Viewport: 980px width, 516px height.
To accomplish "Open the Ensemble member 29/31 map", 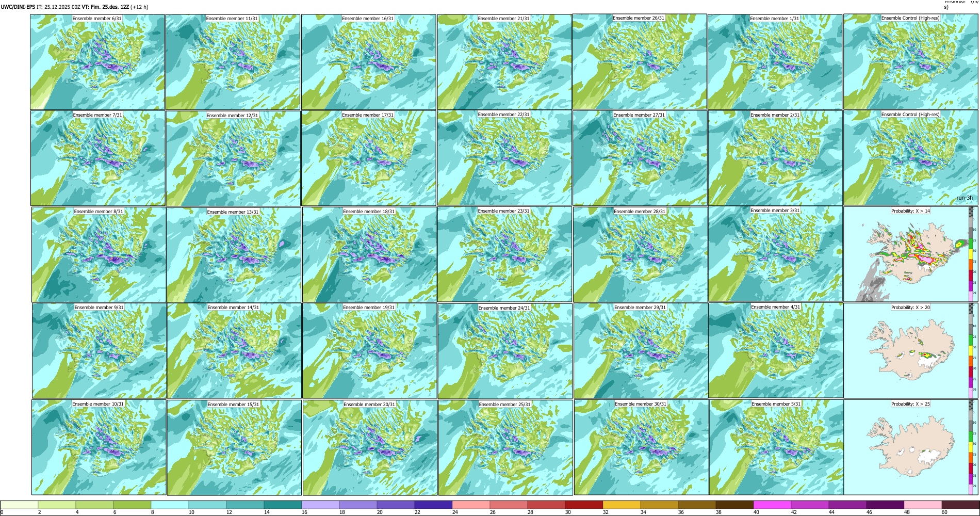I will (641, 351).
